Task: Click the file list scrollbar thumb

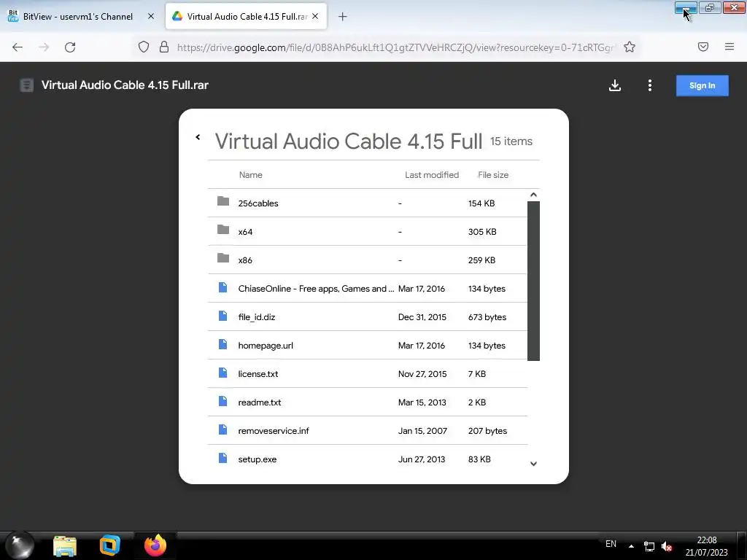Action: point(533,281)
